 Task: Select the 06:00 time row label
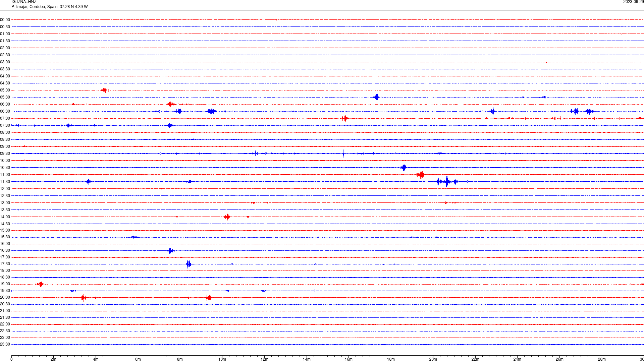(5, 104)
